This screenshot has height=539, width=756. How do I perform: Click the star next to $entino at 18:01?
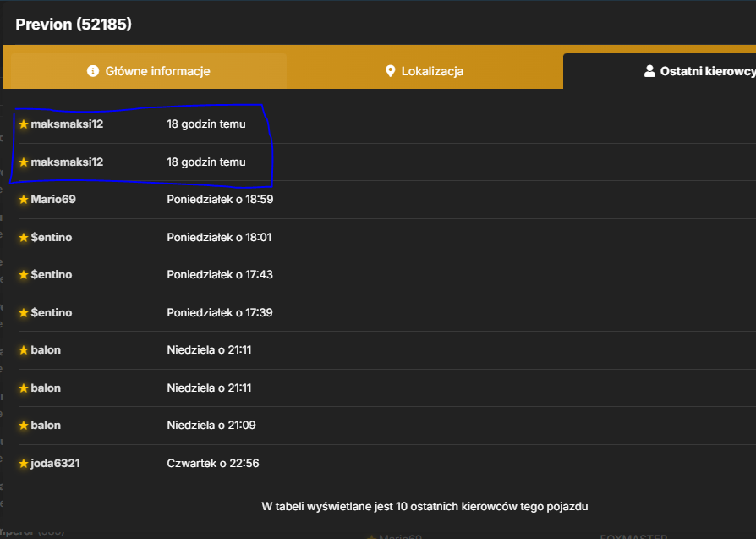pos(24,238)
